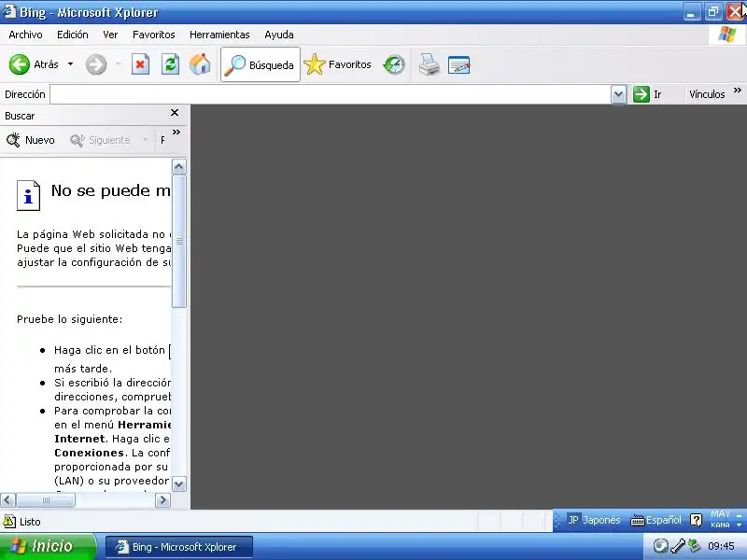
Task: Click the search panel scroll up arrow
Action: point(178,167)
